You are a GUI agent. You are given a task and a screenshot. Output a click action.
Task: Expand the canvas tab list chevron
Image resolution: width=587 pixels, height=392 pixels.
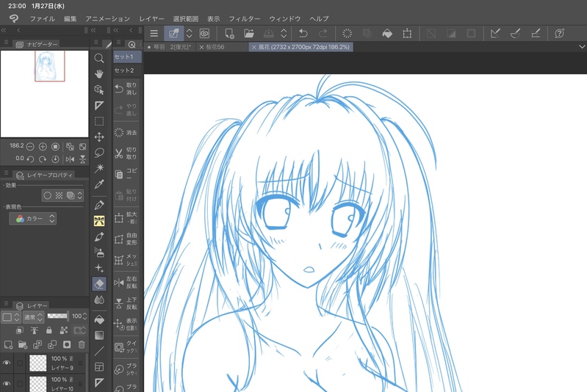tap(582, 47)
